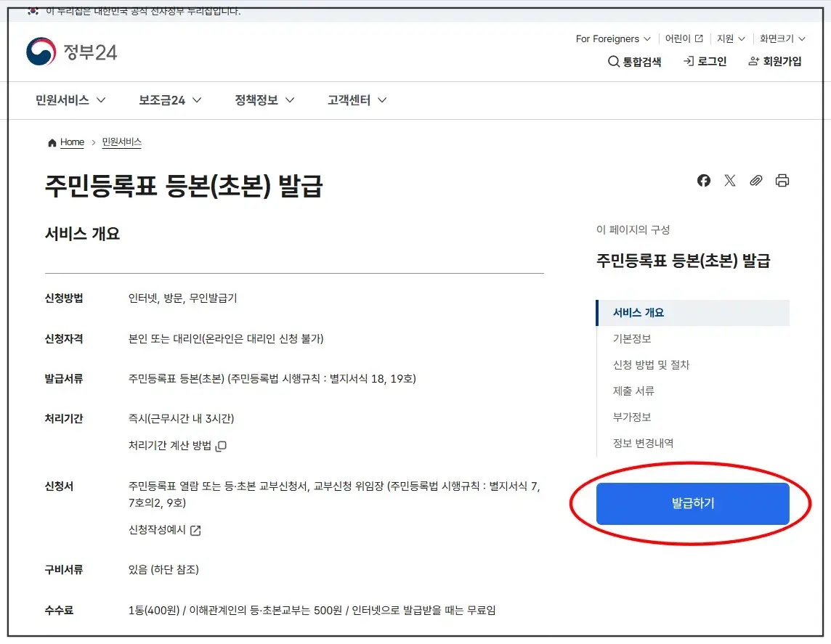The width and height of the screenshot is (831, 644).
Task: Click the 있음 (하단 참조) text
Action: [163, 570]
